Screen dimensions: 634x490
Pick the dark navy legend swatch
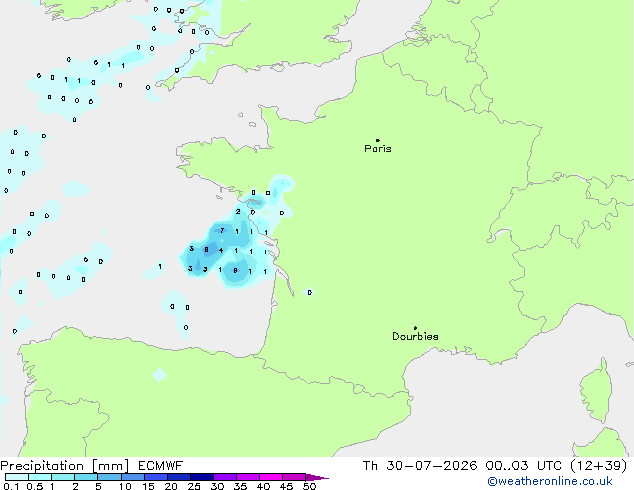click(x=202, y=477)
